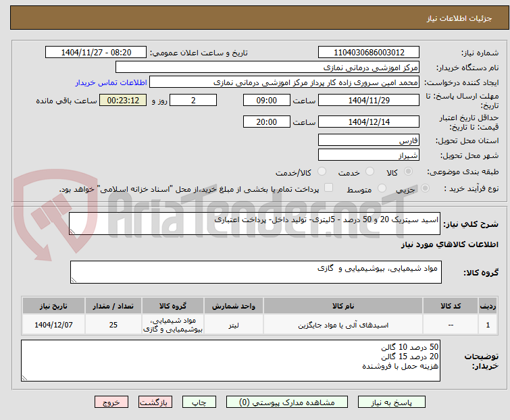Click the تاریخ نیاز column header
Image resolution: width=510 pixels, height=420 pixels.
point(53,306)
